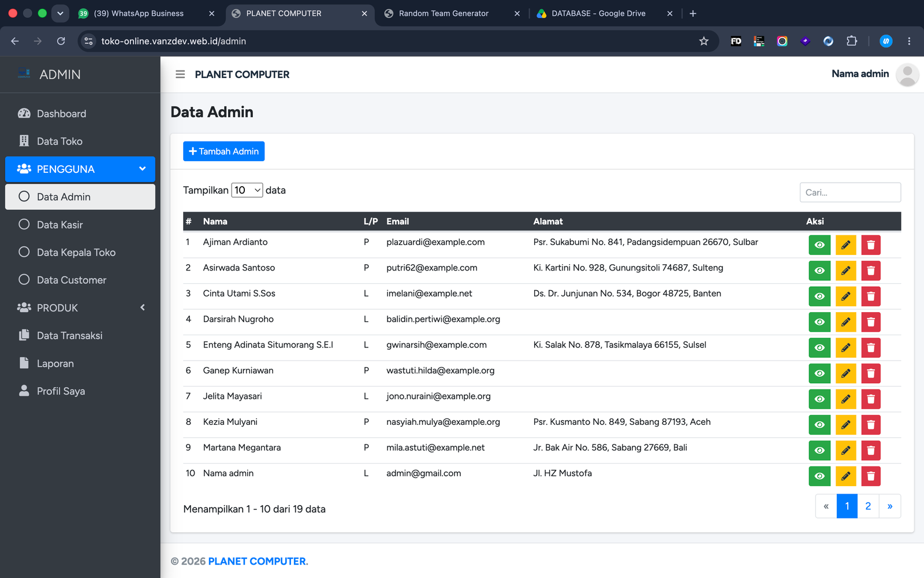Image resolution: width=924 pixels, height=578 pixels.
Task: Edit Ajiman Ardianto with the pencil icon
Action: click(845, 245)
